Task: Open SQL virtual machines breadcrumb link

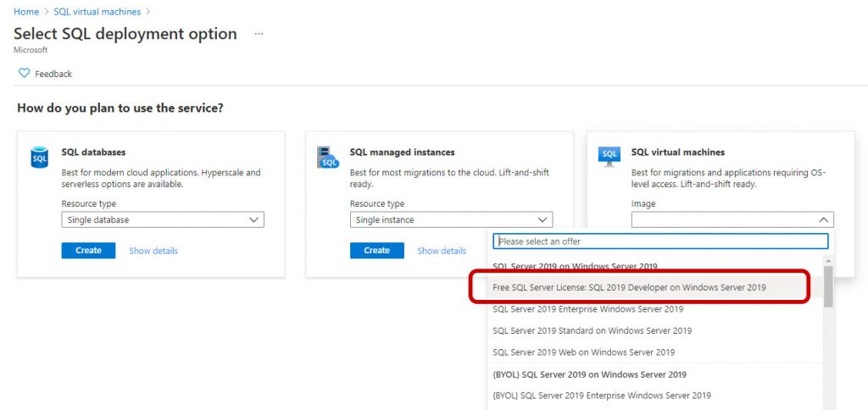Action: coord(98,12)
